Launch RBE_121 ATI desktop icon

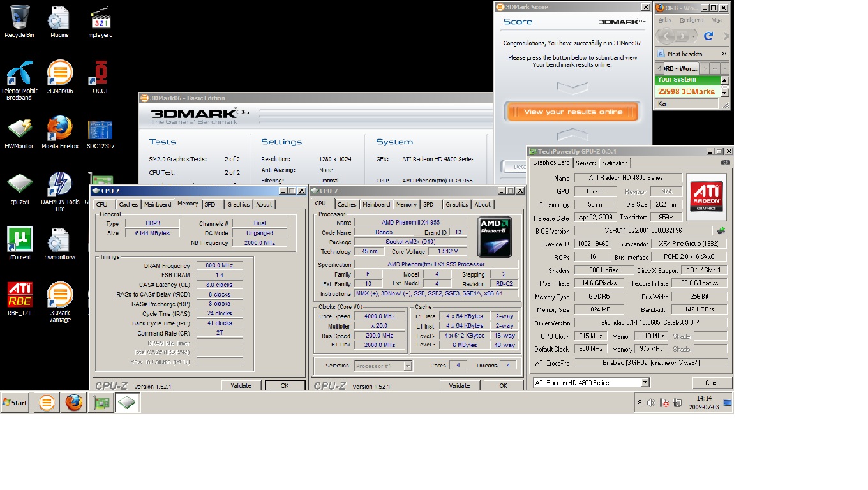[x=19, y=299]
